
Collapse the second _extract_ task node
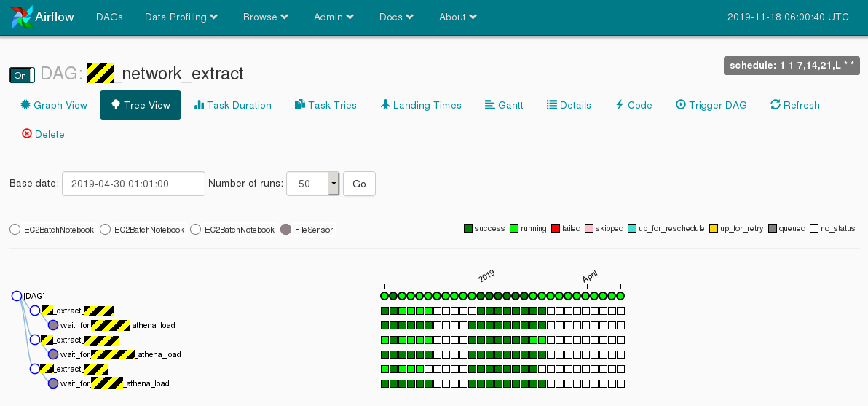pos(35,340)
